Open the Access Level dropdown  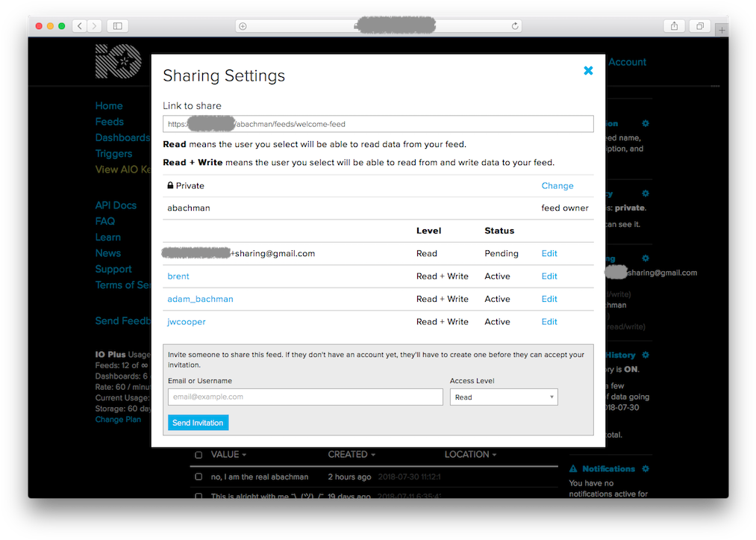point(504,397)
